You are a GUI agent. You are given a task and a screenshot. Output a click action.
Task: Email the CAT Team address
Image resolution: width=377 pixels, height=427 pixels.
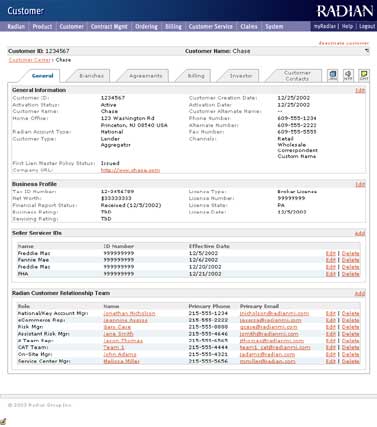pyautogui.click(x=275, y=347)
